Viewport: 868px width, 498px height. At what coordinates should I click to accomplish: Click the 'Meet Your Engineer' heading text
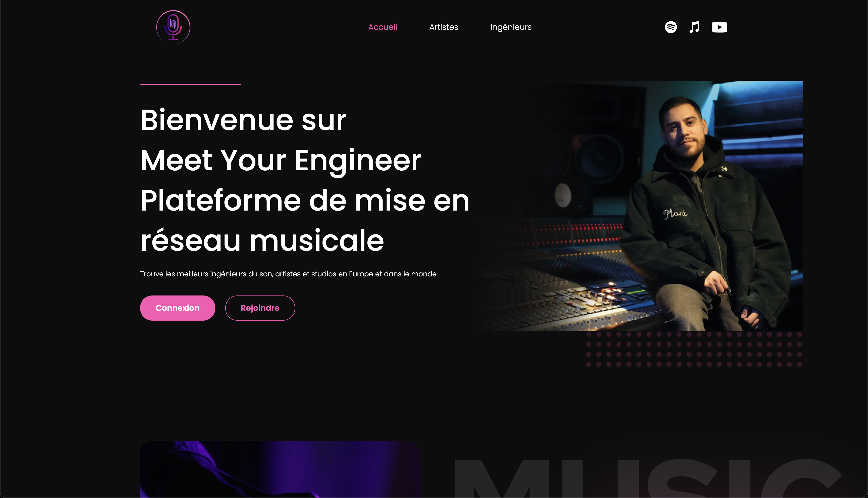click(x=281, y=161)
